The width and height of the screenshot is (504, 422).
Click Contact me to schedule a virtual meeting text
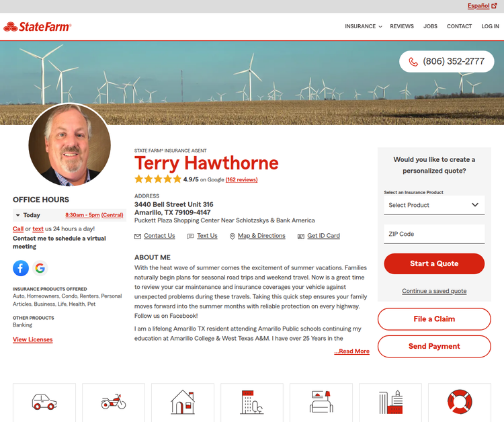(x=59, y=243)
